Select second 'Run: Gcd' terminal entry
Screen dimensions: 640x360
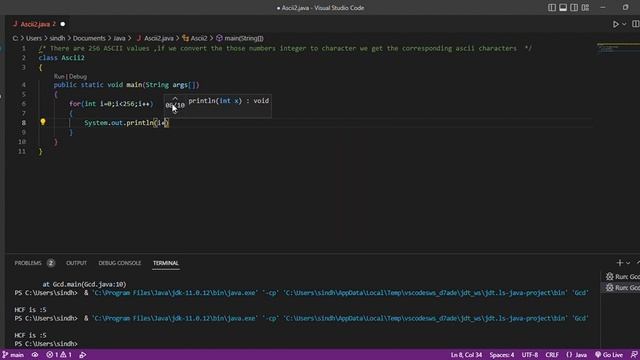tap(622, 287)
